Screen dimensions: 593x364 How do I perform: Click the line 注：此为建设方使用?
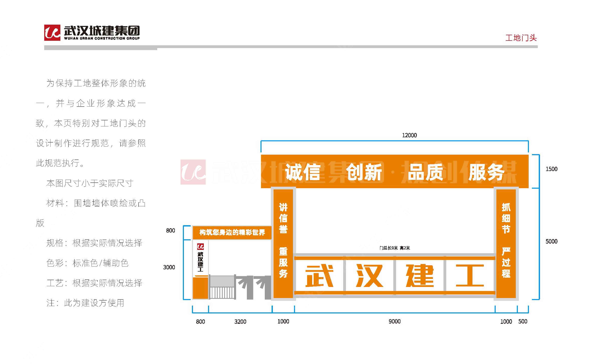point(85,303)
